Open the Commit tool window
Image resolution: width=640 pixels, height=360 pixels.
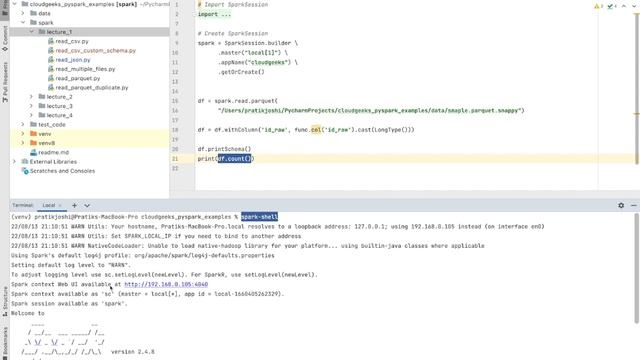4,39
